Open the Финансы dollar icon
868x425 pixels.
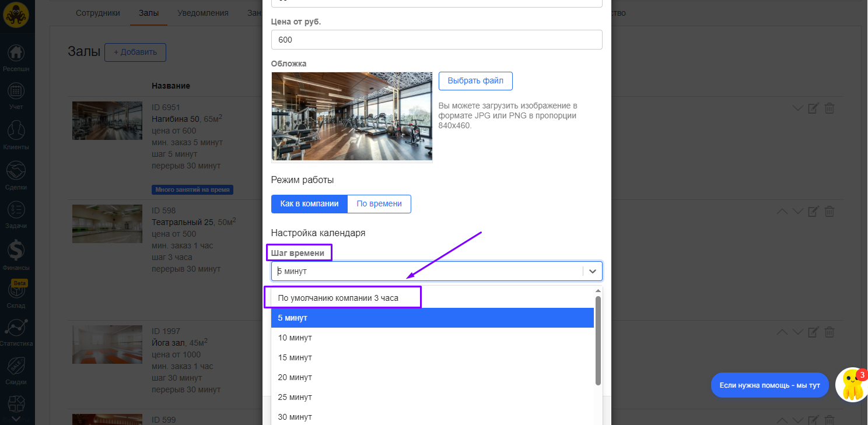[x=16, y=255]
